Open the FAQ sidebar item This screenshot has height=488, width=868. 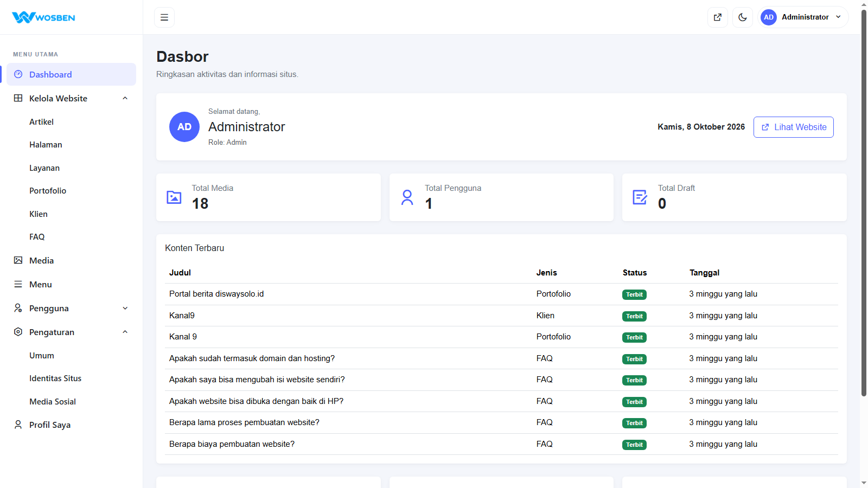(37, 237)
